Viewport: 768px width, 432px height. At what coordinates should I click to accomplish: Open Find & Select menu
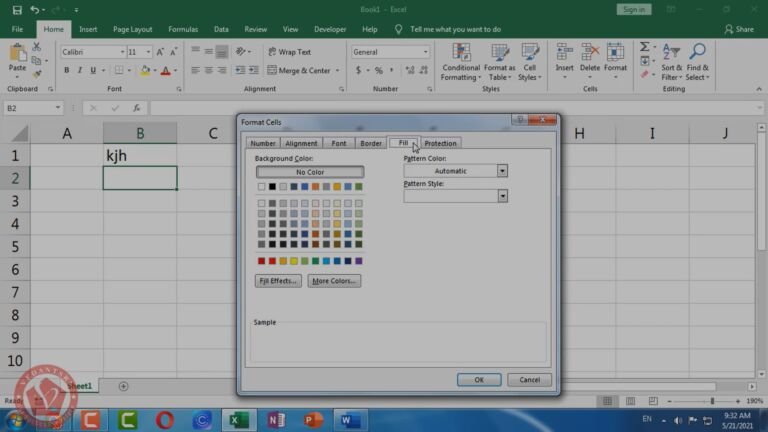697,62
